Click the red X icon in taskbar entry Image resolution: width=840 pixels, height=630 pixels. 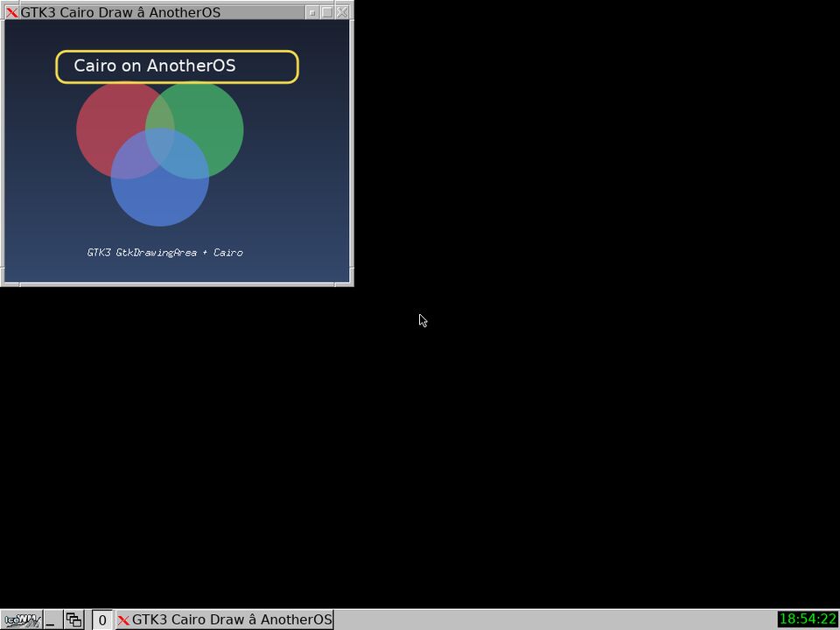[x=123, y=620]
